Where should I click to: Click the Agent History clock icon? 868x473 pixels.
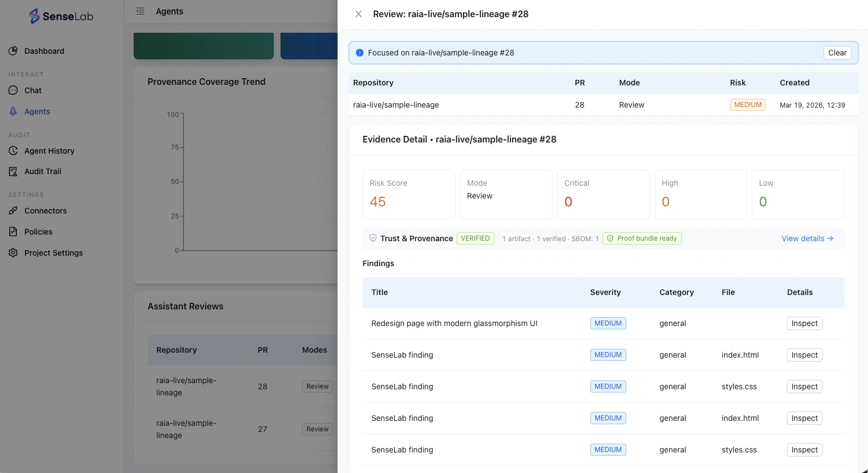click(x=13, y=151)
